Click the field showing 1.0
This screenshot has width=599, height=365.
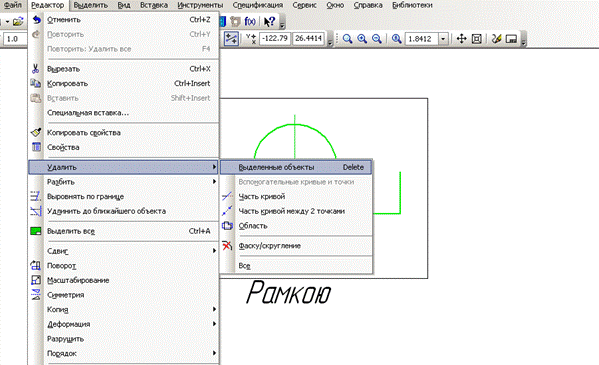(x=15, y=39)
